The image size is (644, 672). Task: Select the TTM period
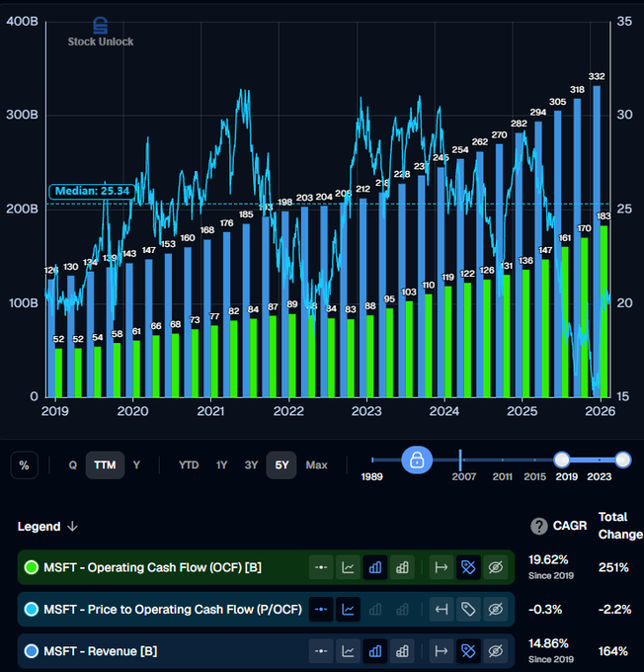click(105, 465)
